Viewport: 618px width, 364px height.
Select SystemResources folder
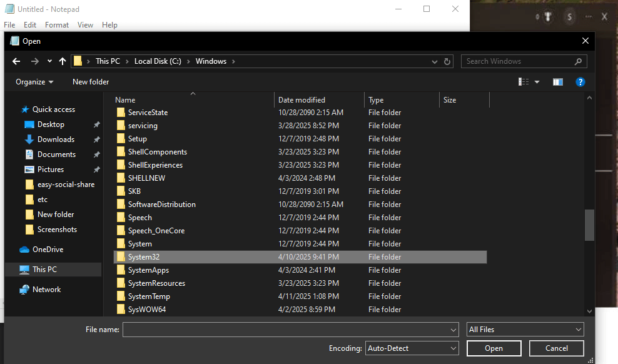point(156,283)
